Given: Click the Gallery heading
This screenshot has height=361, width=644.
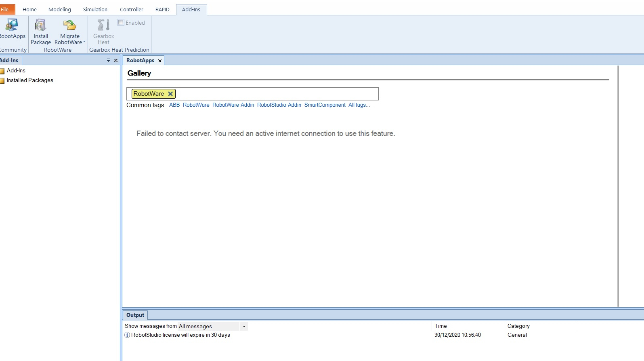Looking at the screenshot, I should [x=139, y=73].
